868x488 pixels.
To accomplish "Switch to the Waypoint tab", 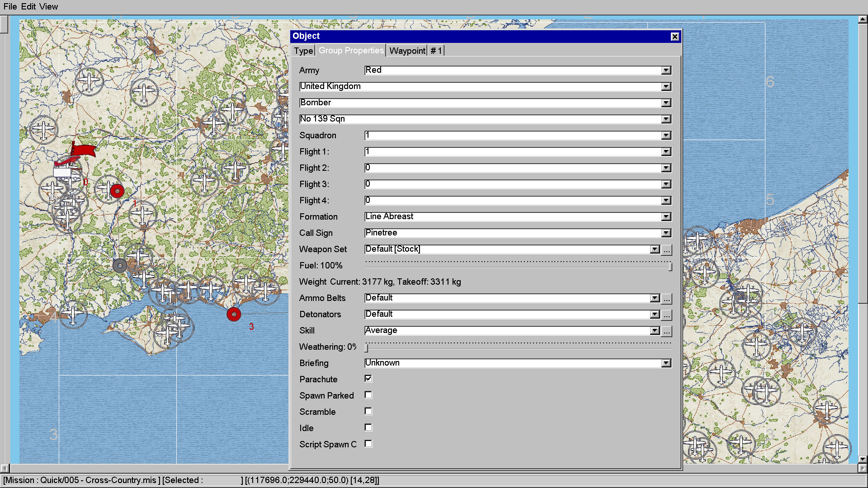I will pos(407,51).
